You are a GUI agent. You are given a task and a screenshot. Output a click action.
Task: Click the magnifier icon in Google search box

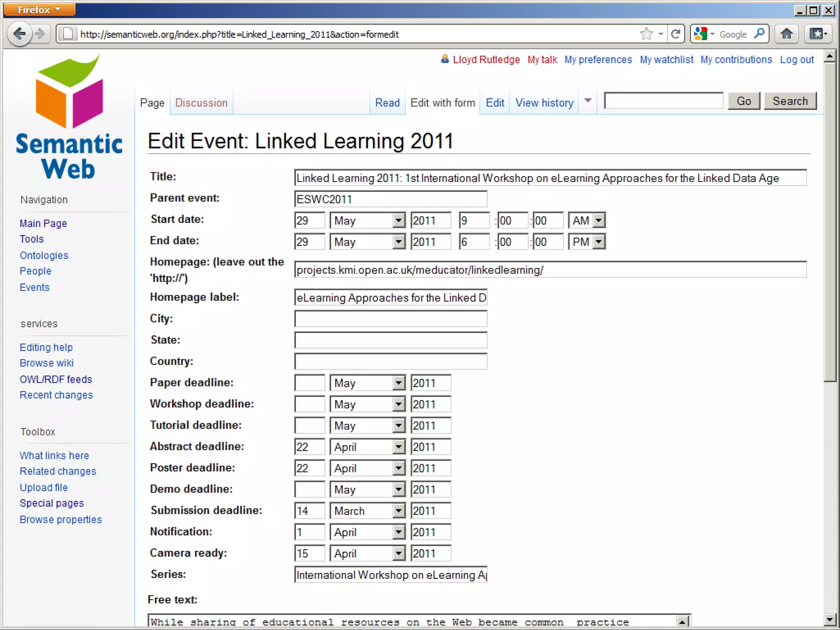tap(759, 34)
